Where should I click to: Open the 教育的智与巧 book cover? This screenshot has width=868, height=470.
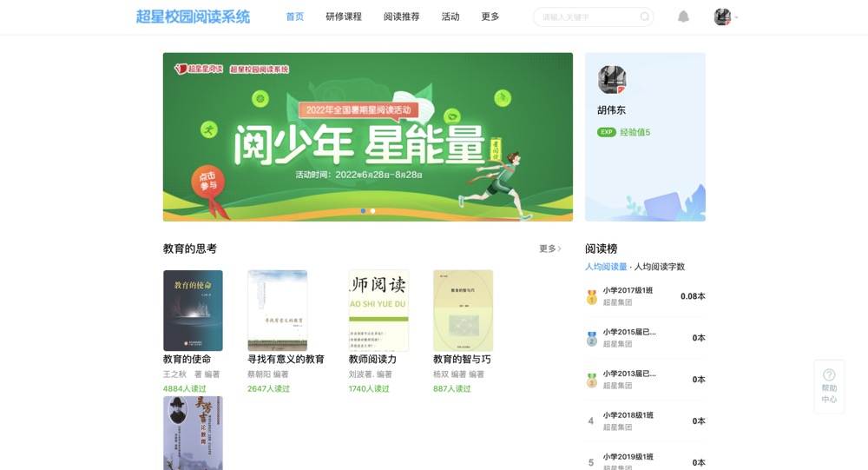pyautogui.click(x=463, y=310)
